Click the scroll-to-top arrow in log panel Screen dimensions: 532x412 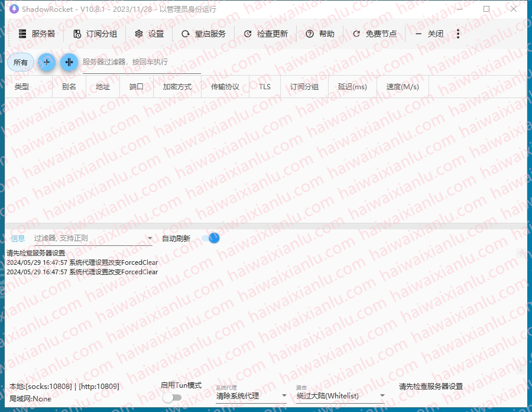521,253
